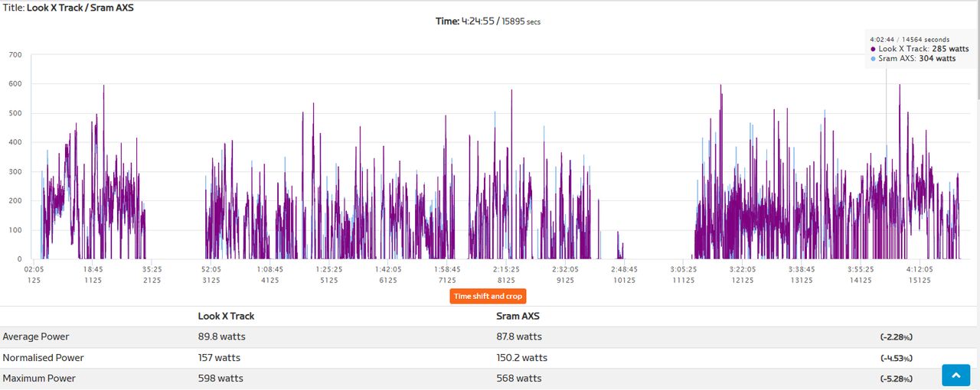Click the -5.28% maximum power difference

(x=897, y=379)
